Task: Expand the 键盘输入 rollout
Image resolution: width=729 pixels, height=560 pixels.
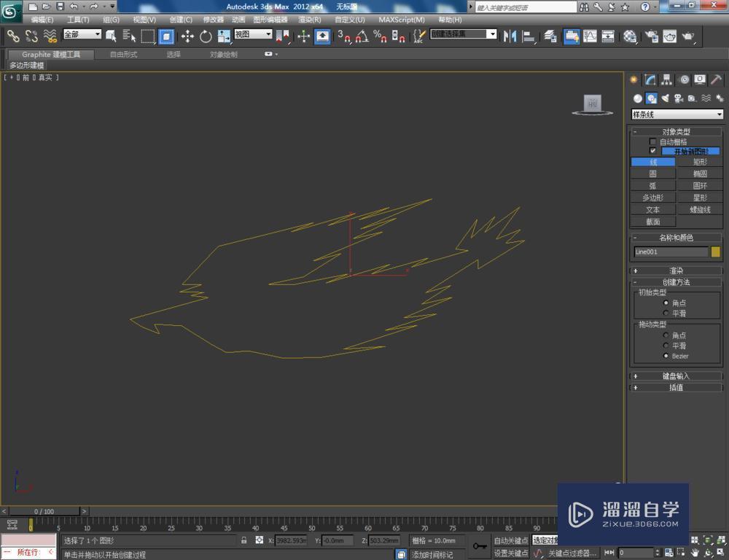Action: [676, 376]
